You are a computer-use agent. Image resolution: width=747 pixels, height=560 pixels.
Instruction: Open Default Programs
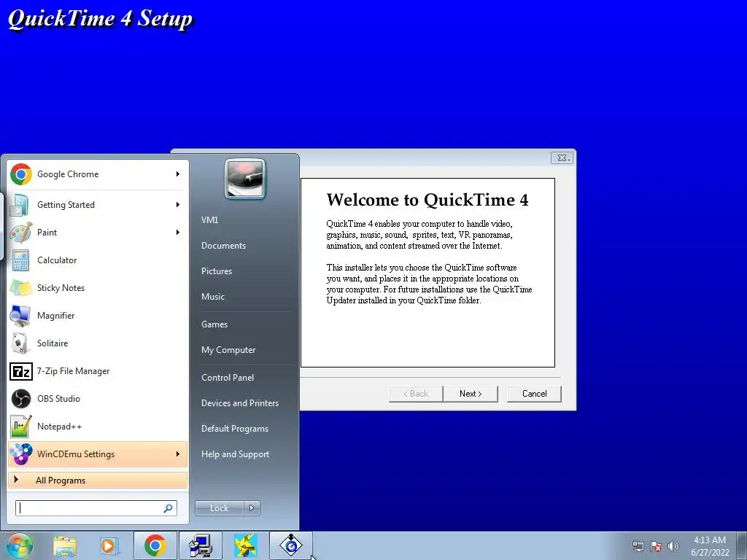click(x=235, y=429)
